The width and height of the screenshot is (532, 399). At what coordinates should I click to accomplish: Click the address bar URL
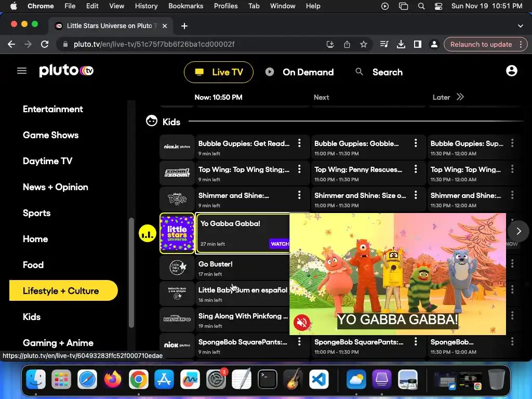(x=154, y=44)
